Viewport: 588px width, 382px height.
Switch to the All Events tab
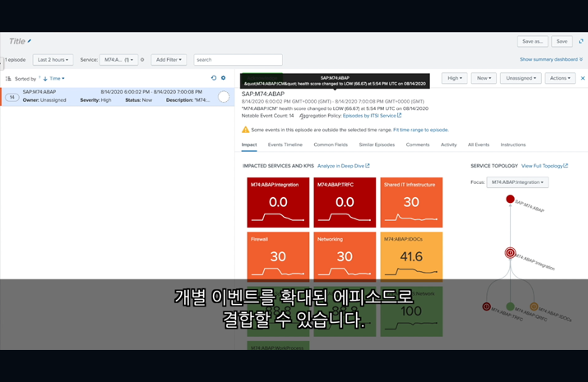point(479,145)
